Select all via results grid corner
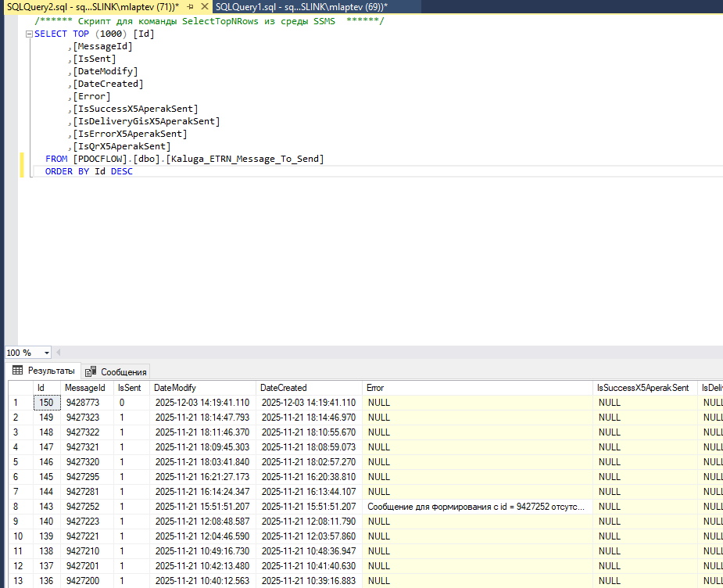 coord(20,388)
